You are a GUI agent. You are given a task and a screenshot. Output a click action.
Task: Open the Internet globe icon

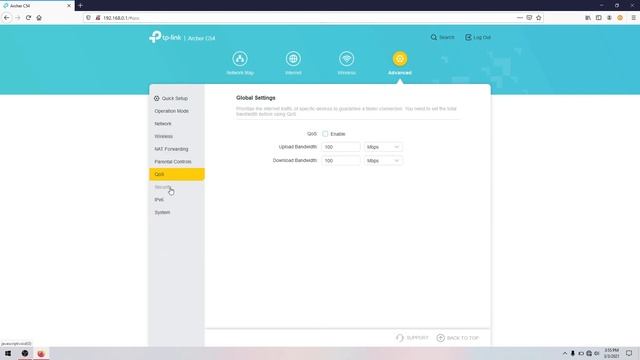point(293,59)
